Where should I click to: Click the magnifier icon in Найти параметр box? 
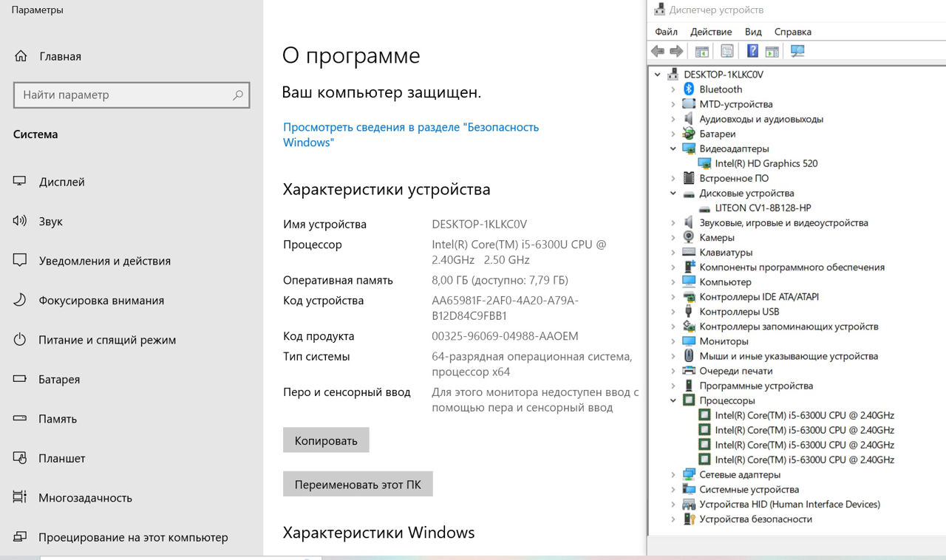click(238, 95)
